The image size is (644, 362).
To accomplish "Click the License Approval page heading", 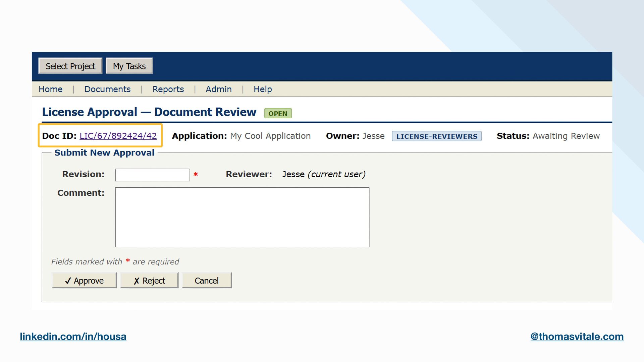I will (x=149, y=112).
